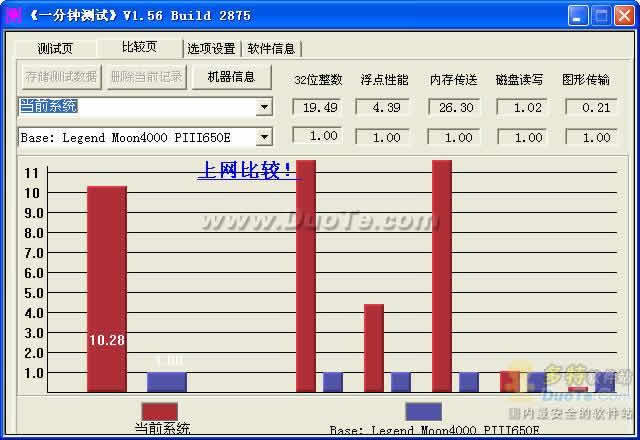Go to the 软件信息 tab

tap(271, 48)
